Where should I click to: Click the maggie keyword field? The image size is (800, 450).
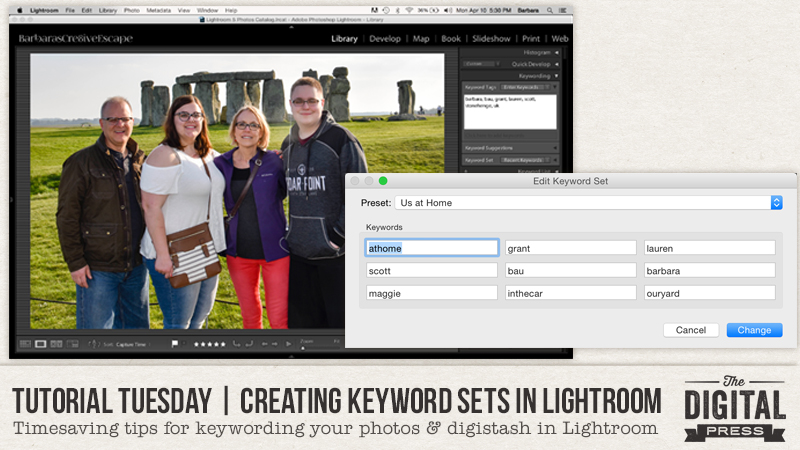click(x=432, y=293)
